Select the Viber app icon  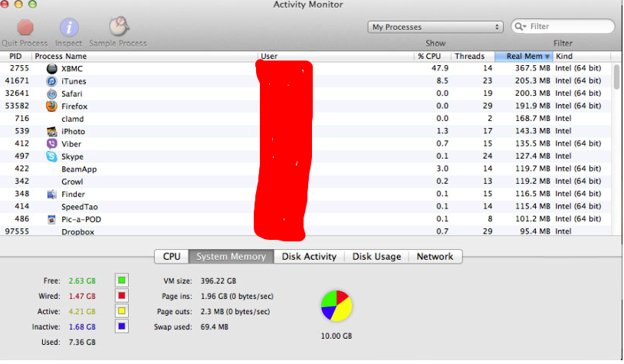51,143
